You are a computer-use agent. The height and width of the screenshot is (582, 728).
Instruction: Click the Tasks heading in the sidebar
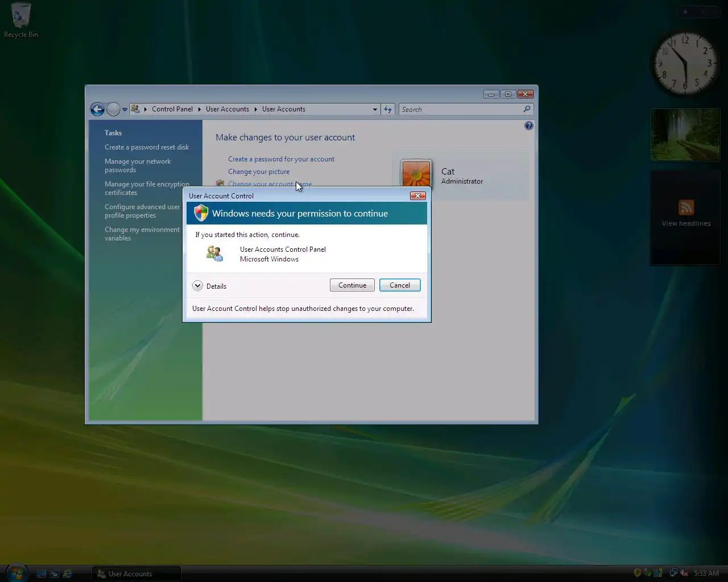coord(113,133)
